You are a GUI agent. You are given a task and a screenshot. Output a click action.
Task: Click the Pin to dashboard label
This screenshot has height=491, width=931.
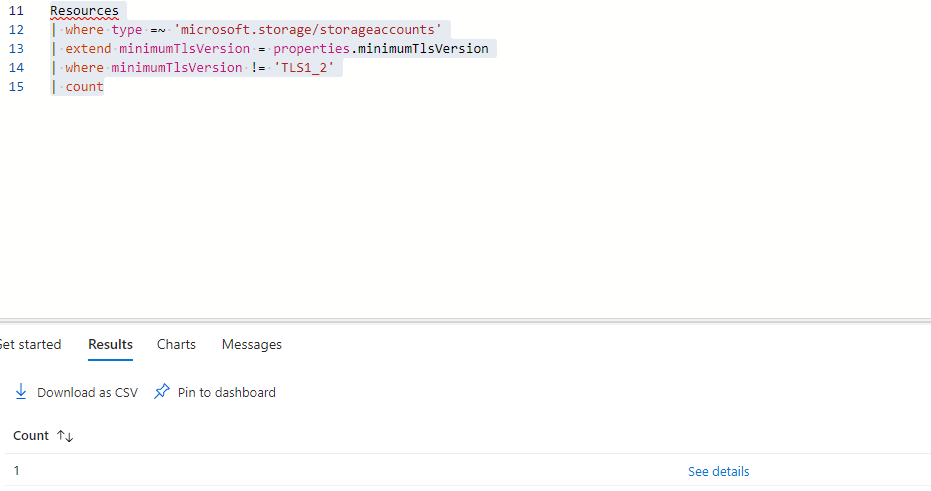(x=227, y=392)
